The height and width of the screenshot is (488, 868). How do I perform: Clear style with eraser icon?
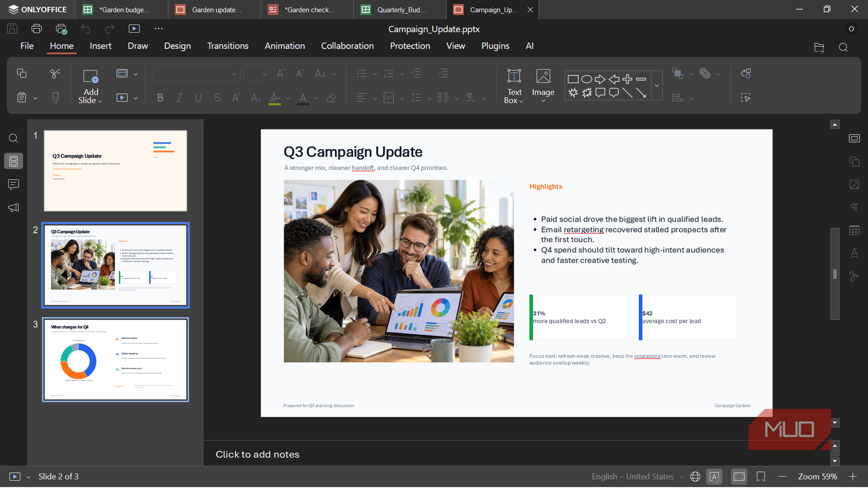click(332, 98)
